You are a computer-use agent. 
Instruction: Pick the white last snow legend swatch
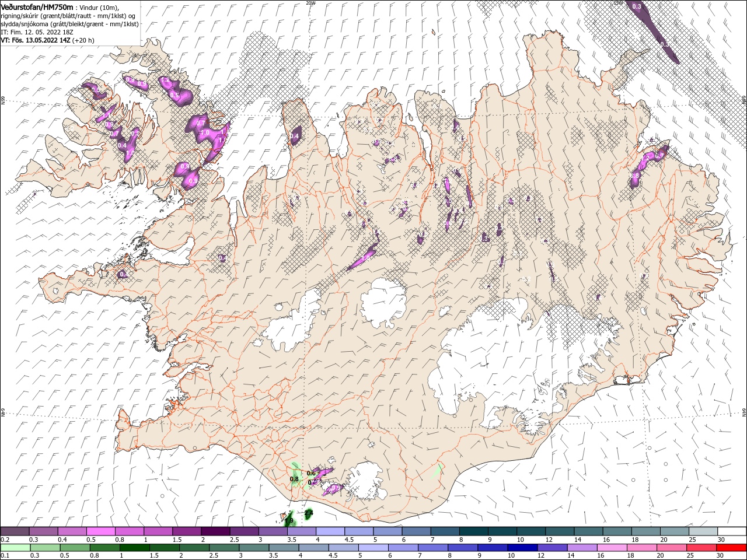coord(731,531)
